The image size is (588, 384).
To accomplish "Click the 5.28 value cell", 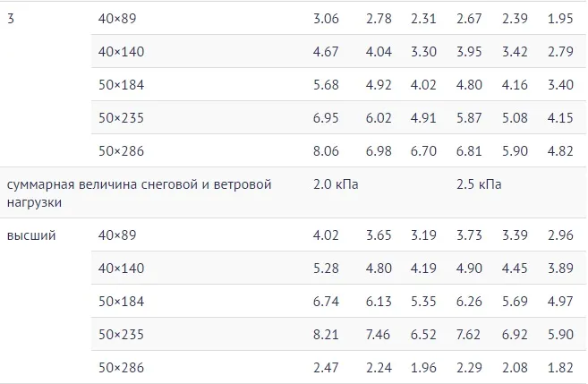I will pyautogui.click(x=327, y=268).
